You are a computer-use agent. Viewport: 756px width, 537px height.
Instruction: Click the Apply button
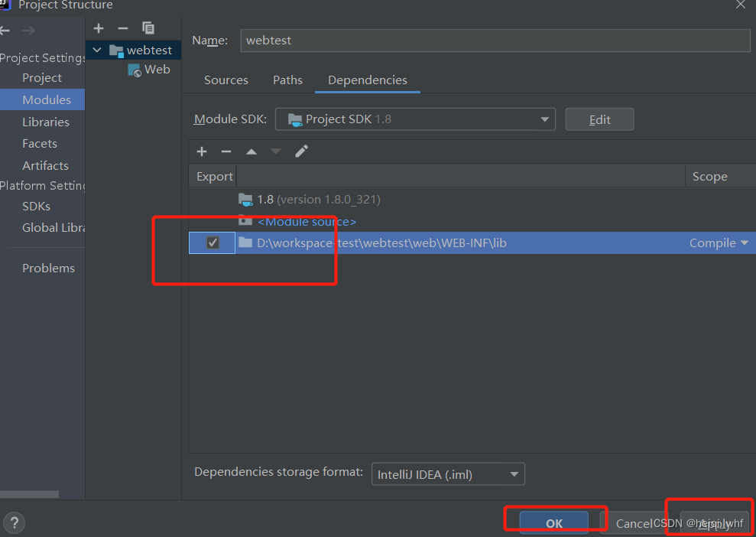click(714, 523)
